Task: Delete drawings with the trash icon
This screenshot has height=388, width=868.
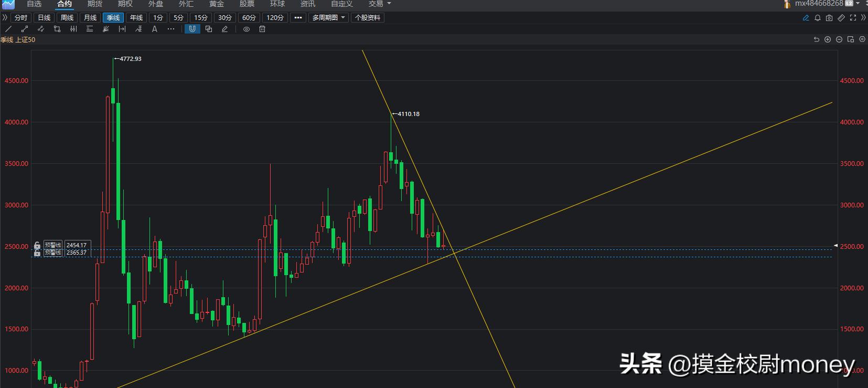Action: pos(262,29)
